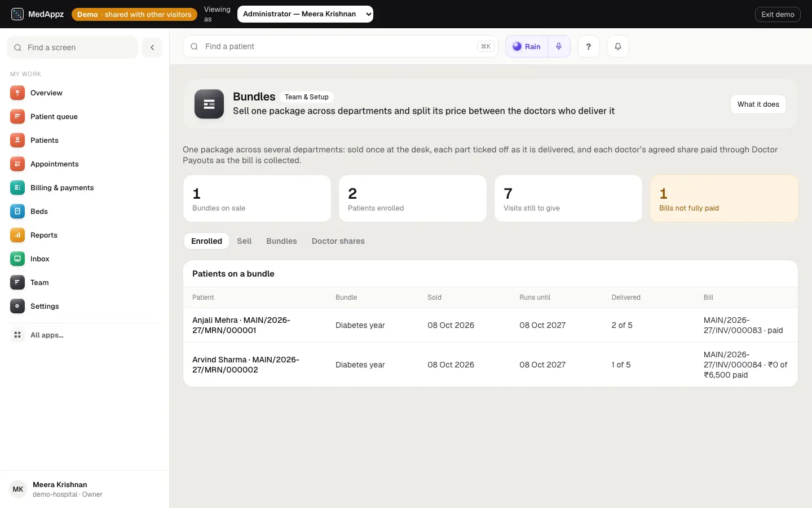Go to the Appointments icon
The height and width of the screenshot is (508, 812).
[x=17, y=164]
